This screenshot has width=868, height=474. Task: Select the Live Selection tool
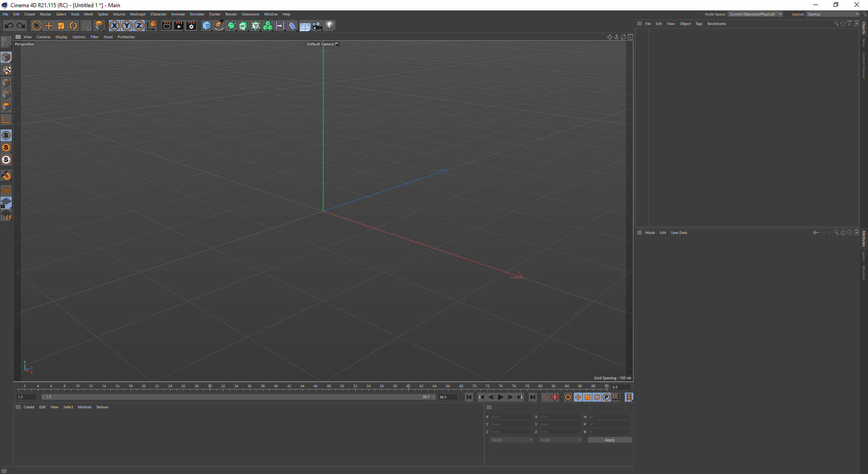[37, 26]
